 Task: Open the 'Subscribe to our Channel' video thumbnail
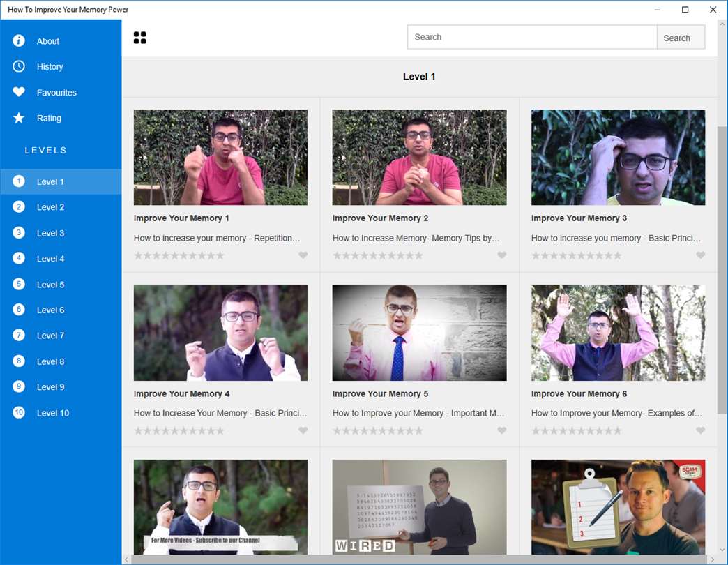[x=220, y=507]
